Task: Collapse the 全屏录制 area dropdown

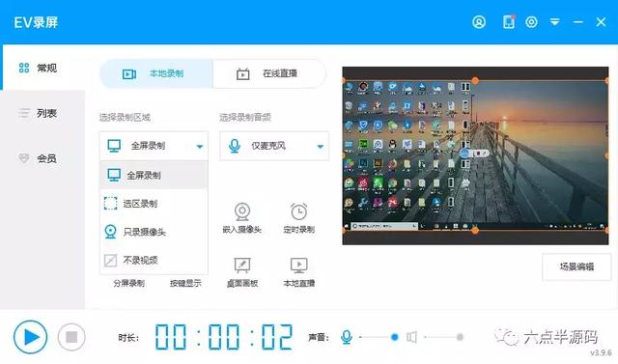Action: (x=154, y=146)
